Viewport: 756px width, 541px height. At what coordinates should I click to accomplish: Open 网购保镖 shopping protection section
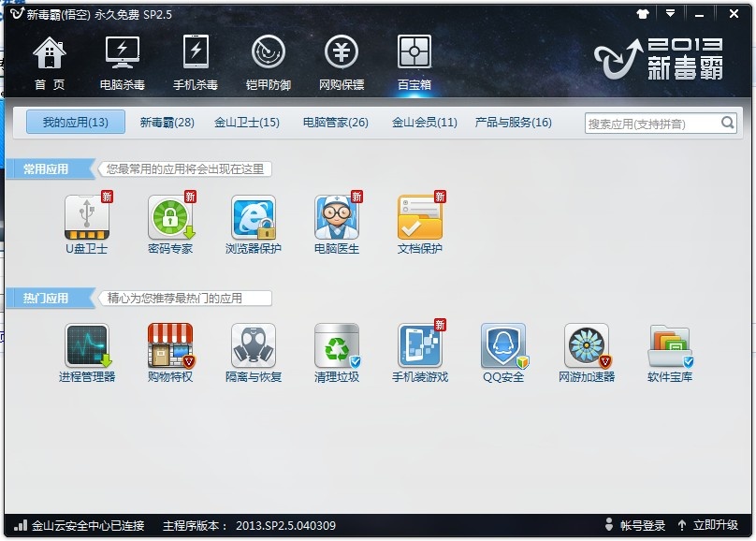click(x=342, y=63)
